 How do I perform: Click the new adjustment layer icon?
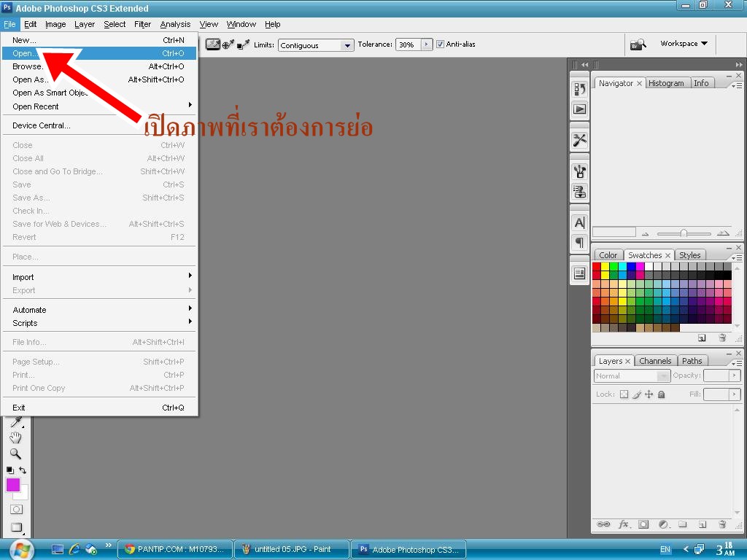coord(664,524)
